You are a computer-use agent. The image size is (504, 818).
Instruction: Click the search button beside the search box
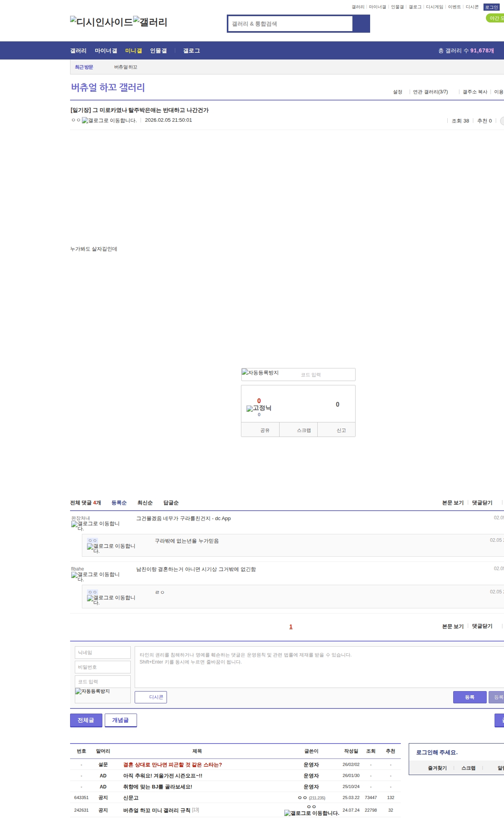361,24
